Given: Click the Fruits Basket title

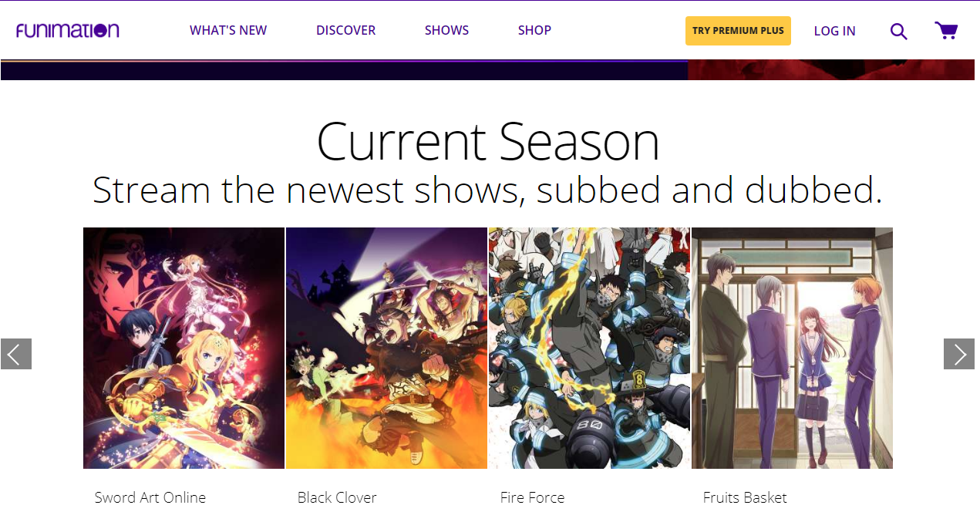Looking at the screenshot, I should [745, 497].
